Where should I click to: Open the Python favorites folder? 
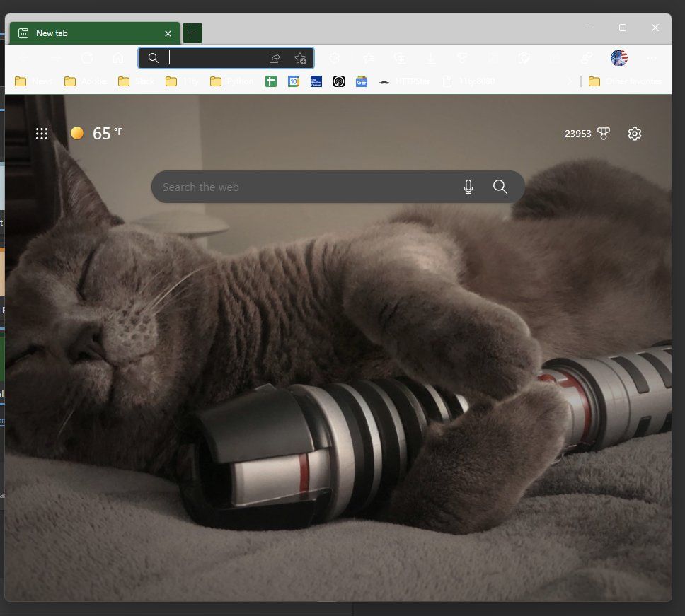coord(231,81)
